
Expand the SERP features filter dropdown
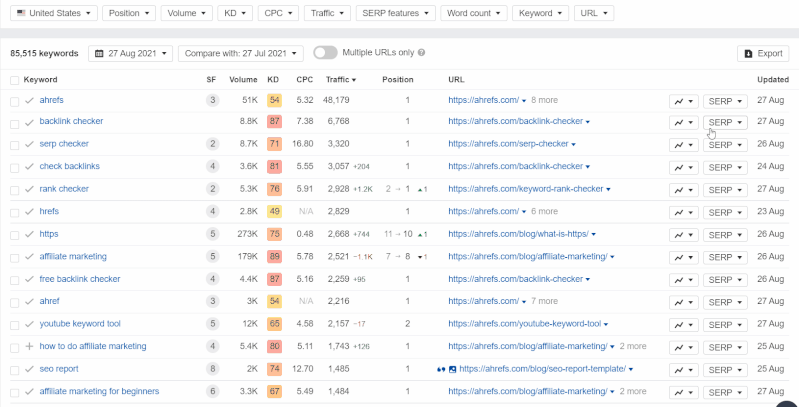pos(394,13)
